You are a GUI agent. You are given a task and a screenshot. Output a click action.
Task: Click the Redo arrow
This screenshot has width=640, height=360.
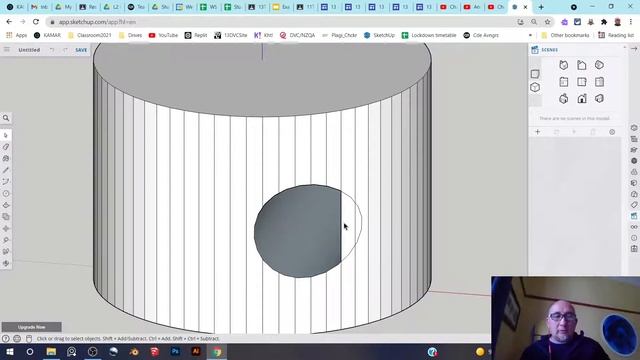point(65,50)
